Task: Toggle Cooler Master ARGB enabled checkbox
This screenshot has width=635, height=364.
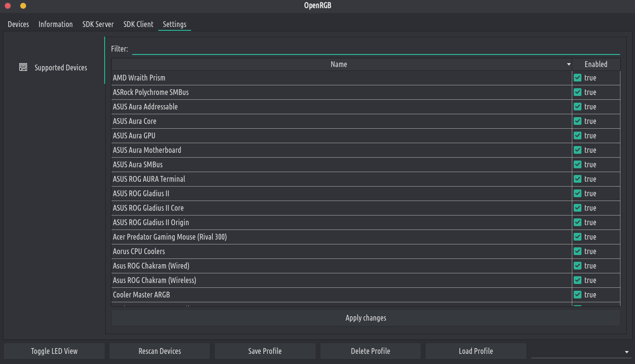Action: (x=578, y=295)
